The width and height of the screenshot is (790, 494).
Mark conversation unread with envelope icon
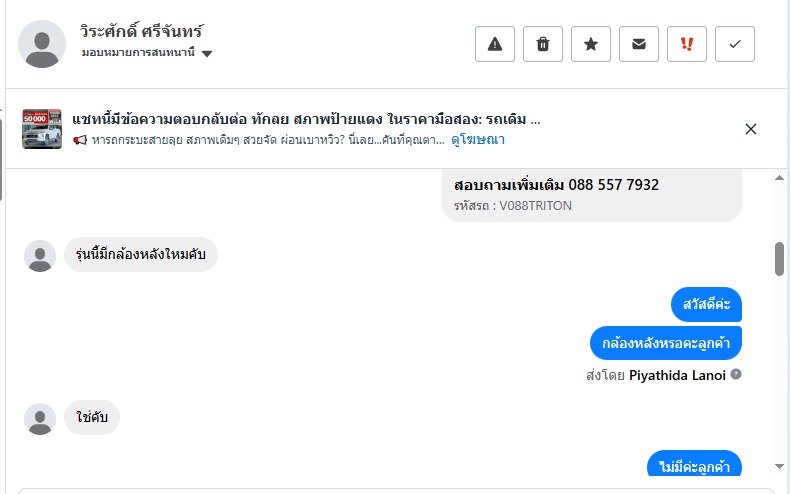click(x=639, y=44)
